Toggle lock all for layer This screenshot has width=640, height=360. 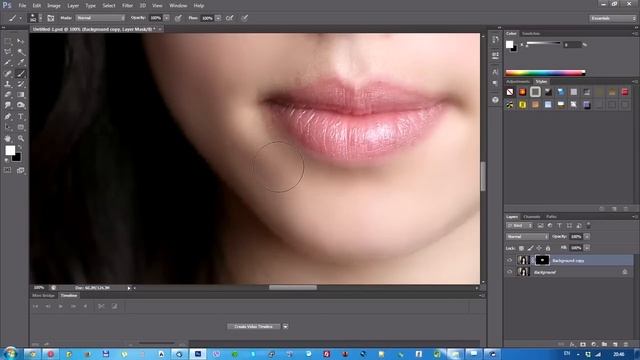548,248
